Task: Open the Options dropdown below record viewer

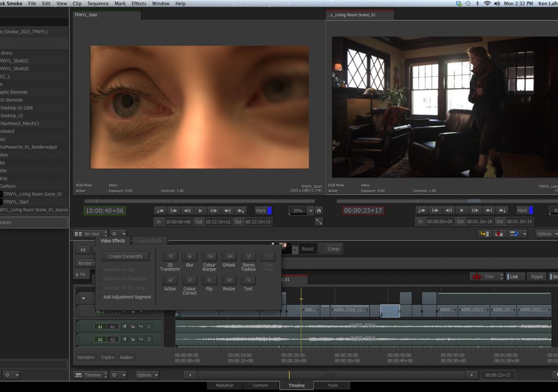Action: 547,234
